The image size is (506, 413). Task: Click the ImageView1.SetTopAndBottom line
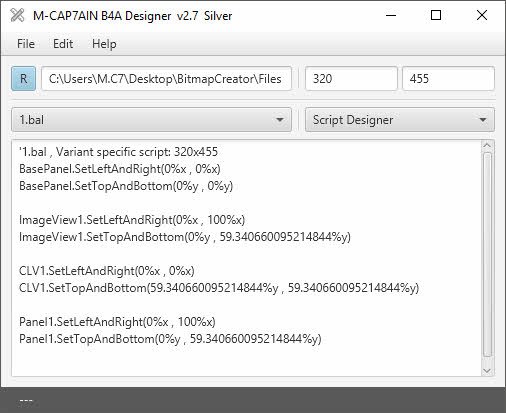point(185,237)
